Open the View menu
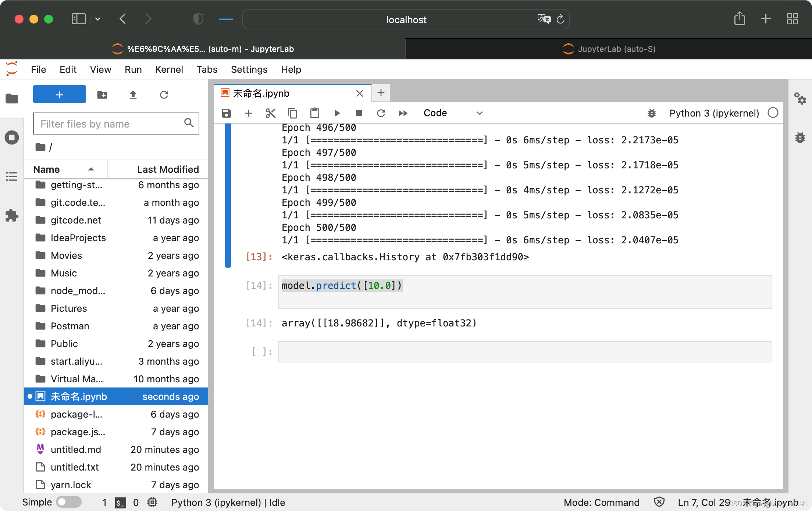812x511 pixels. (x=100, y=69)
